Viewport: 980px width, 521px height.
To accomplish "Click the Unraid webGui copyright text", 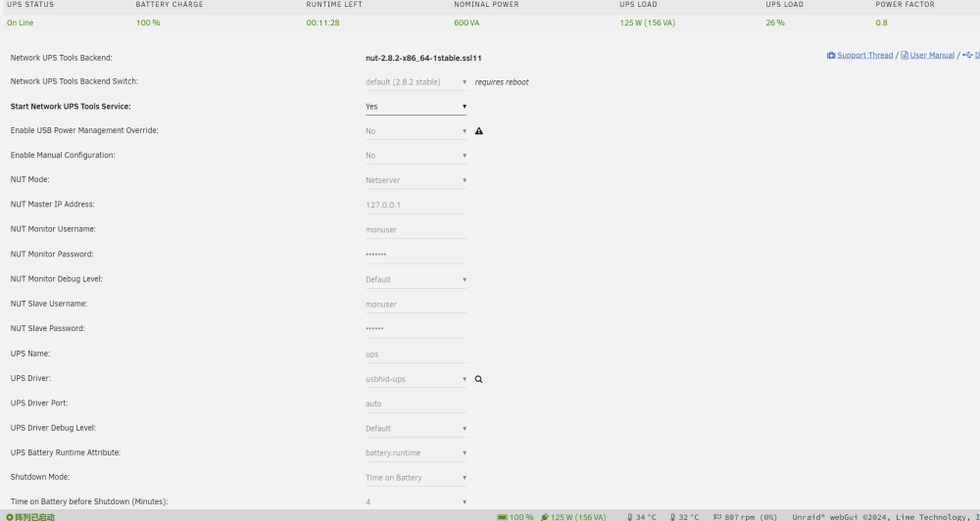I will click(x=886, y=517).
